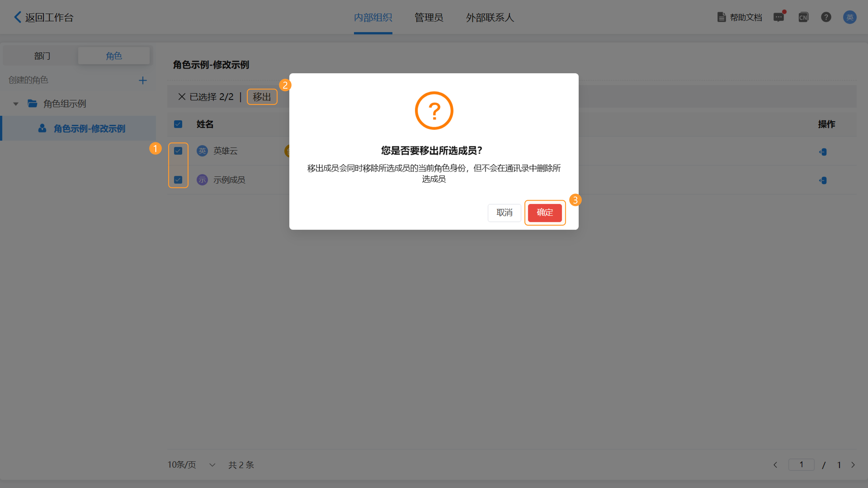Click the blue user avatar in top right
This screenshot has width=868, height=488.
[849, 17]
